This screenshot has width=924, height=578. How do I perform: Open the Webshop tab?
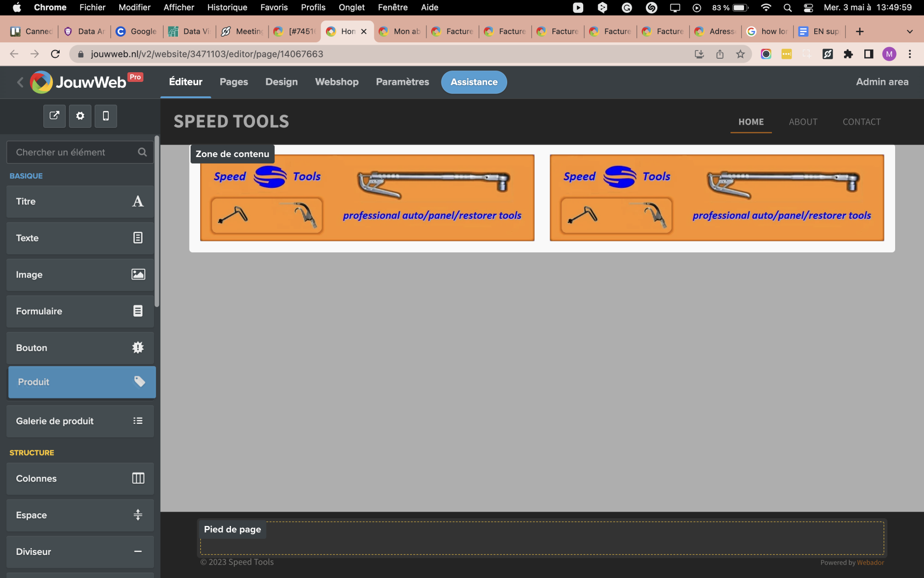click(x=336, y=82)
